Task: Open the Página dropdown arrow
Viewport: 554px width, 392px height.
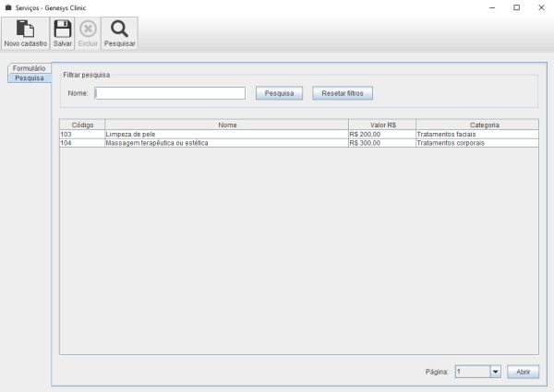Action: [495, 372]
